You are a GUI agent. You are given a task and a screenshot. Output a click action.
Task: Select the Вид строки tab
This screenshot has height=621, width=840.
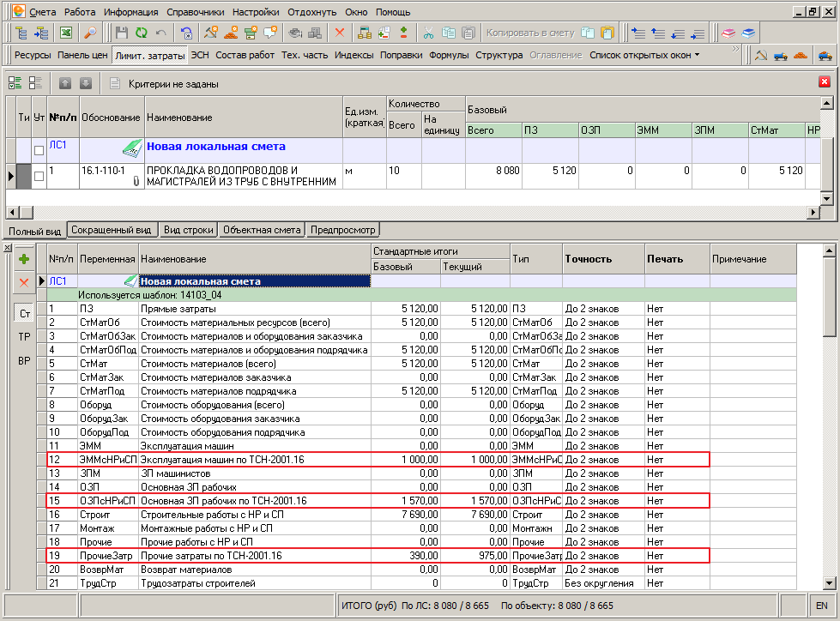(189, 230)
